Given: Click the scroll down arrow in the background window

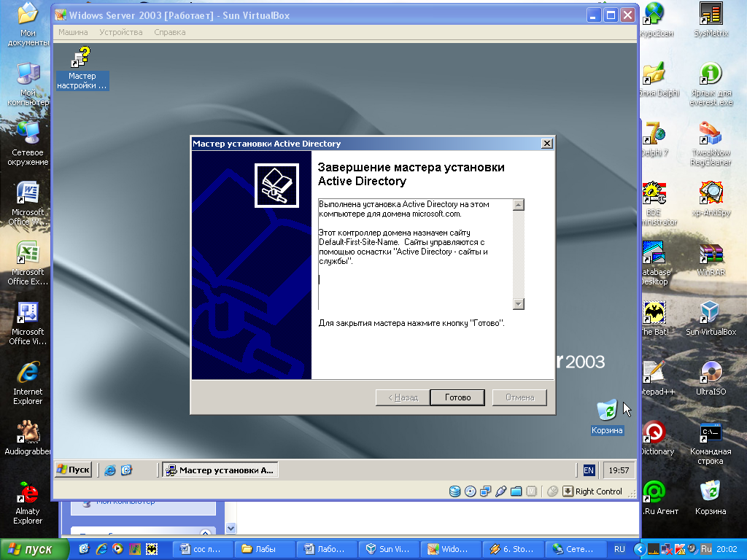Looking at the screenshot, I should click(x=231, y=528).
